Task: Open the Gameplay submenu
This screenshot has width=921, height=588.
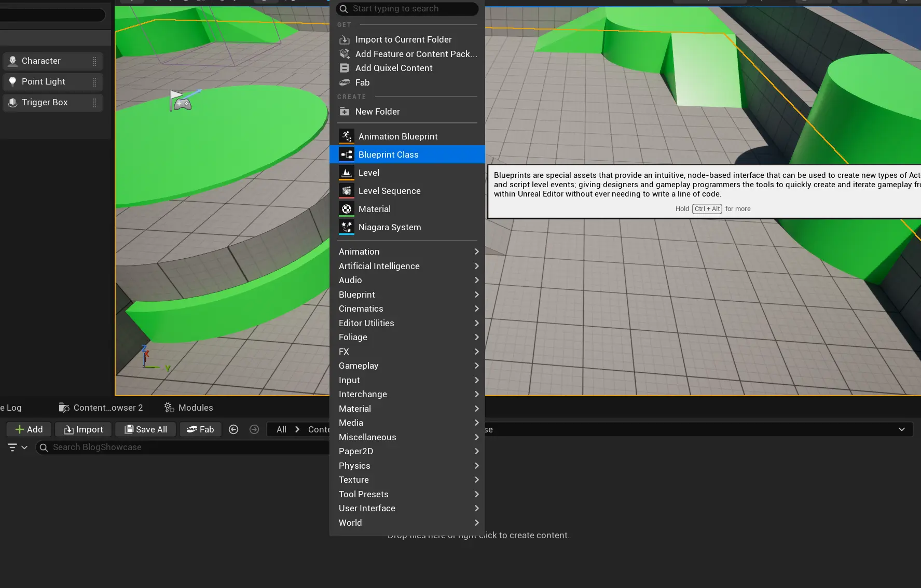Action: [407, 366]
